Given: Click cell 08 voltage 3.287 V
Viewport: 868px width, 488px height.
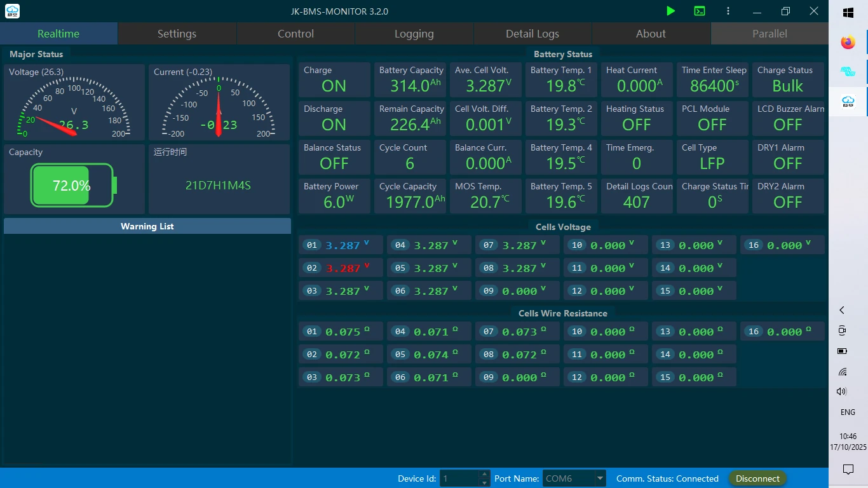Looking at the screenshot, I should pos(524,268).
